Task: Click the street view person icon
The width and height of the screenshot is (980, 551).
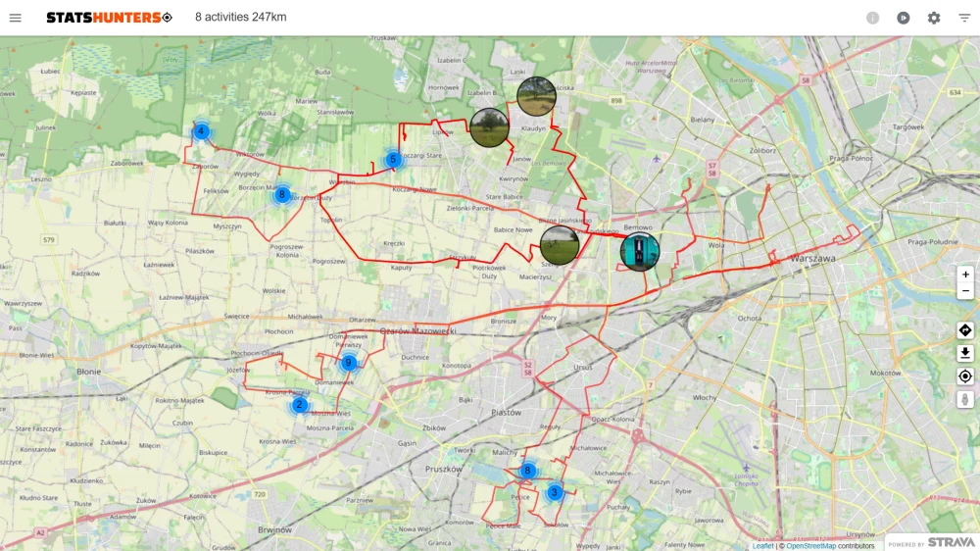Action: coord(965,400)
